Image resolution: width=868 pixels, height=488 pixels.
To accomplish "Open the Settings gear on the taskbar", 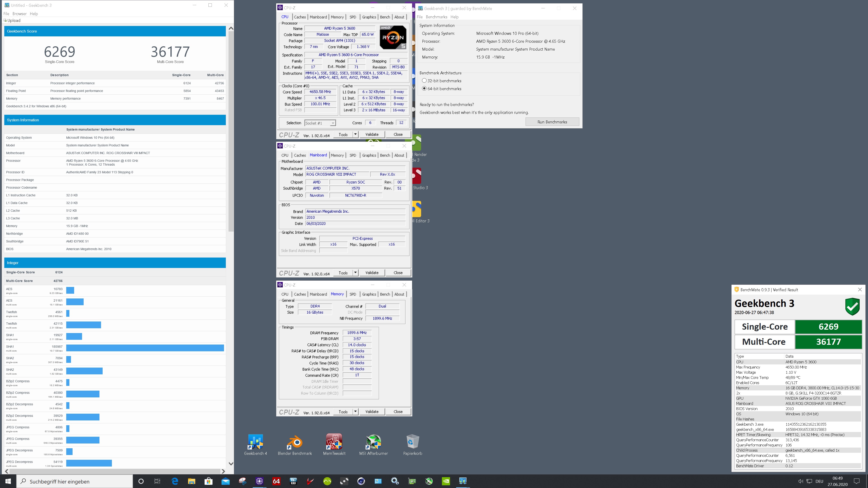I will pyautogui.click(x=395, y=481).
